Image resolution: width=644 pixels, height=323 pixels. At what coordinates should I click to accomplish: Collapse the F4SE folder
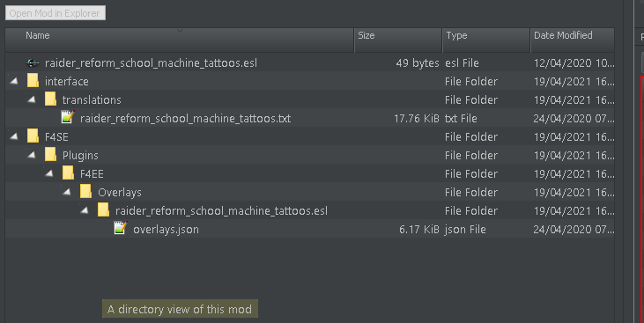coord(14,136)
